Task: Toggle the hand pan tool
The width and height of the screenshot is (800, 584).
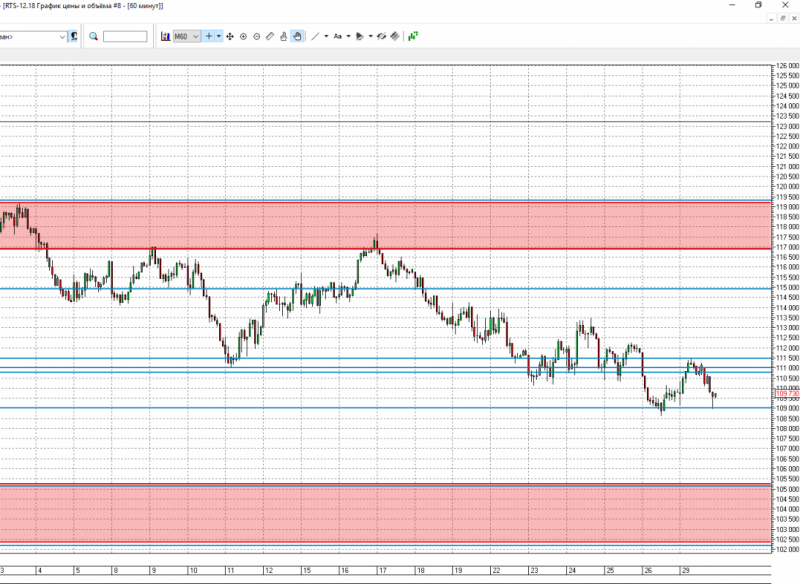Action: [x=297, y=36]
